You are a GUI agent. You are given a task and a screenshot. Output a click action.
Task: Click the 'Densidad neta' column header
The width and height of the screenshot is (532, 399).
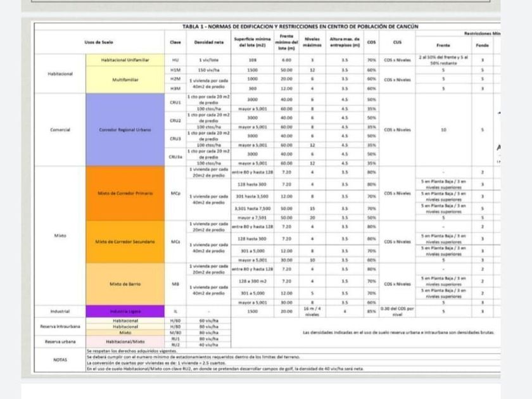pyautogui.click(x=208, y=42)
